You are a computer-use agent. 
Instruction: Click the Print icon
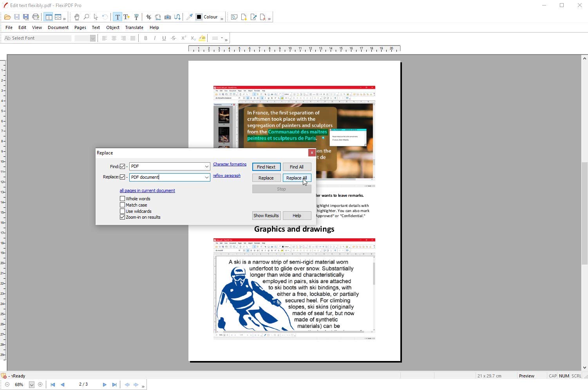pos(36,17)
